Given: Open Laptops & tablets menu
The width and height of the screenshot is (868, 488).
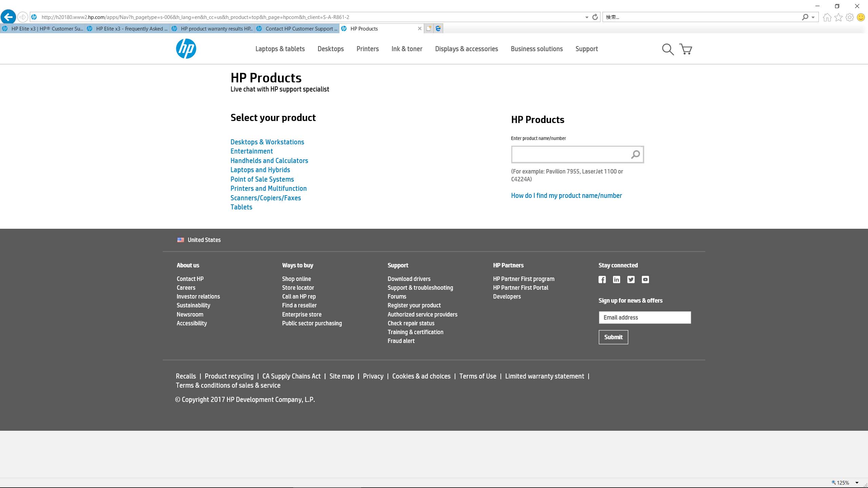Looking at the screenshot, I should click(280, 49).
